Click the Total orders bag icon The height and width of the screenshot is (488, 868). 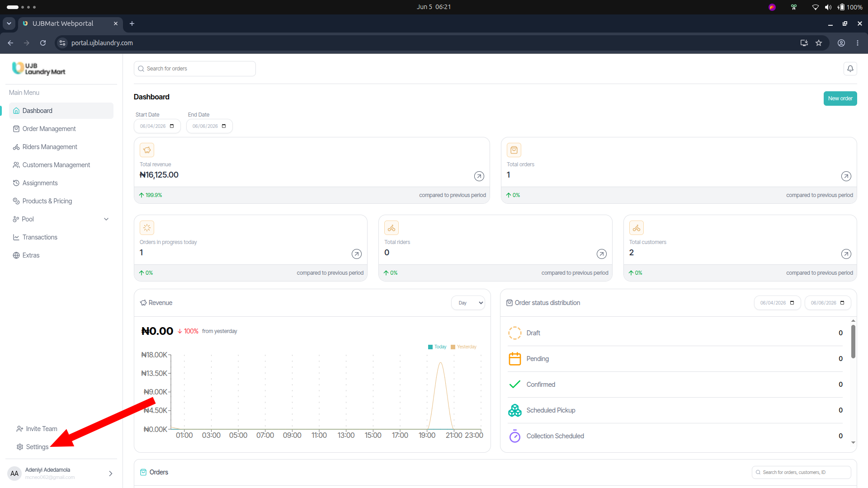click(x=514, y=150)
